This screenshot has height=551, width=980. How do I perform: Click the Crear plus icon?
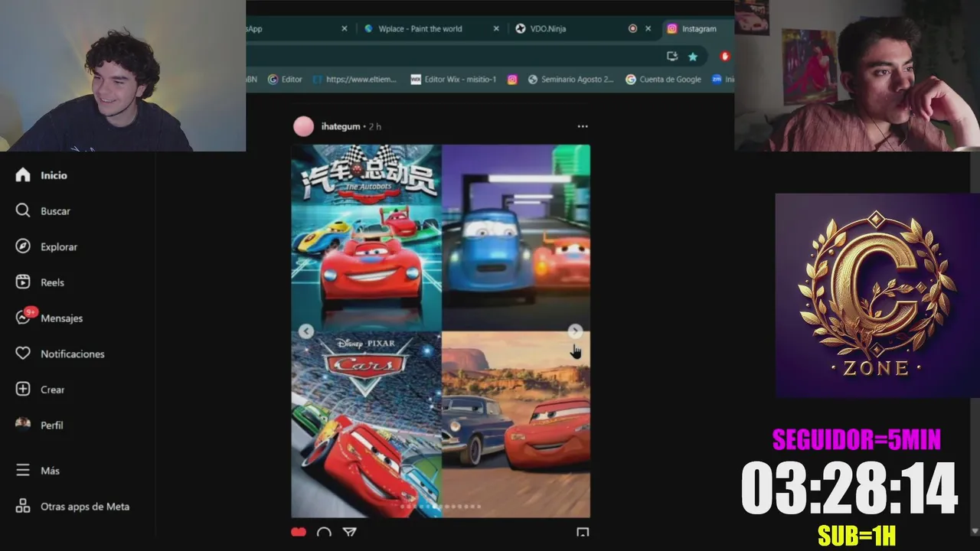(23, 390)
